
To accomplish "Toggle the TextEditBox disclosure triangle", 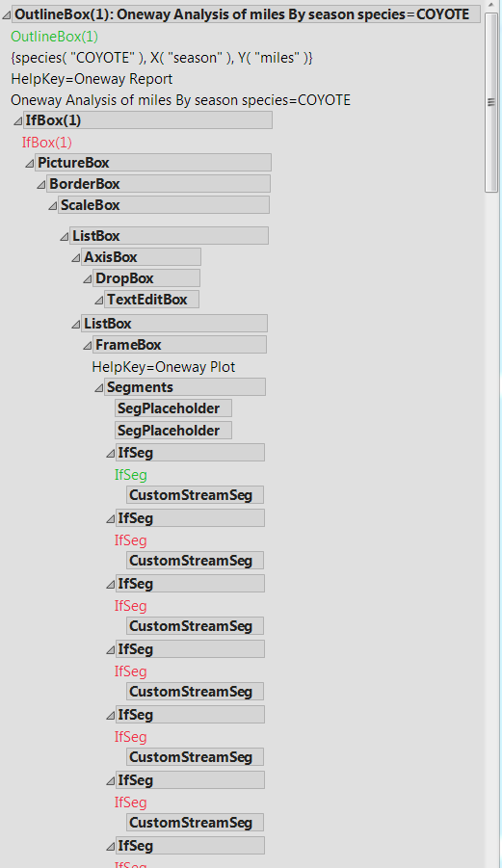I will (99, 301).
